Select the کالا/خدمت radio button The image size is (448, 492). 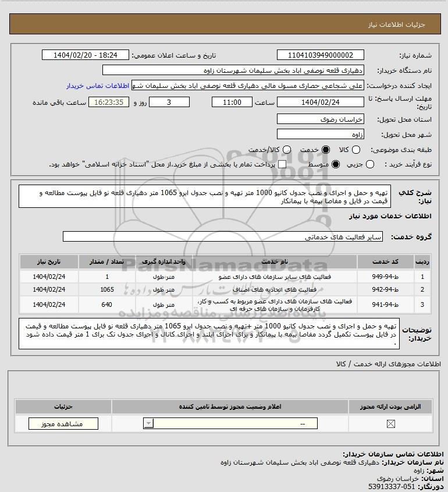(286, 150)
